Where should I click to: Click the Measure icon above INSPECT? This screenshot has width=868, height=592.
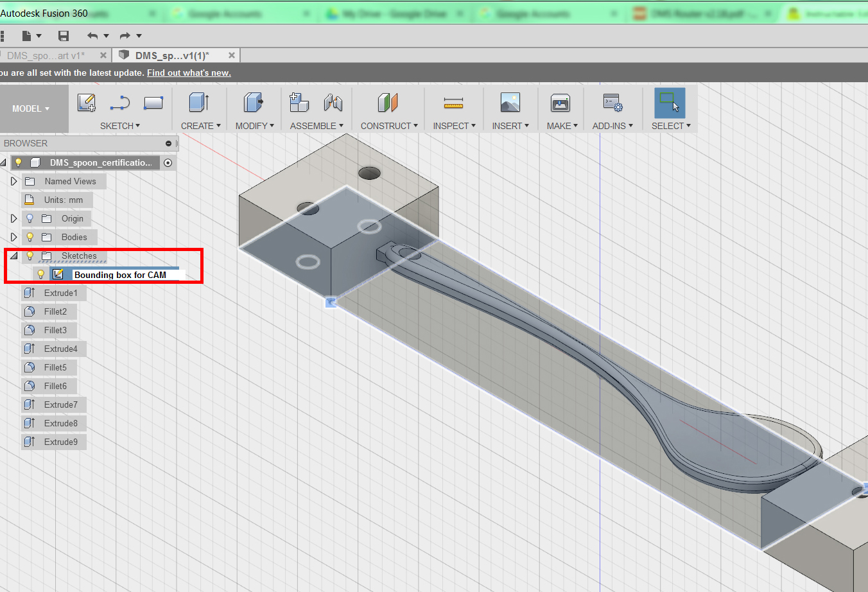[453, 103]
